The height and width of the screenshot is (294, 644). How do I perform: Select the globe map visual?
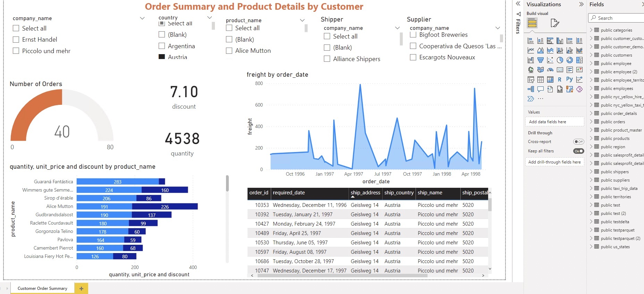coord(531,70)
